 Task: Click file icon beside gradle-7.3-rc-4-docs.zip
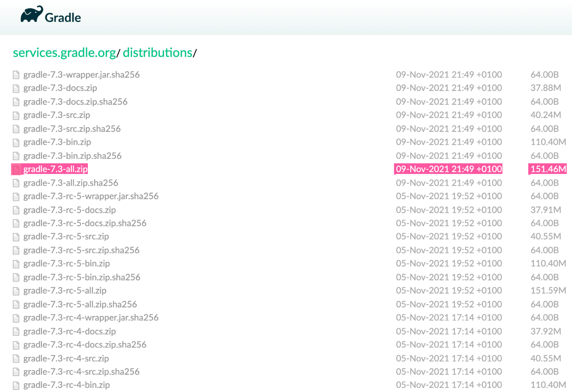point(16,332)
